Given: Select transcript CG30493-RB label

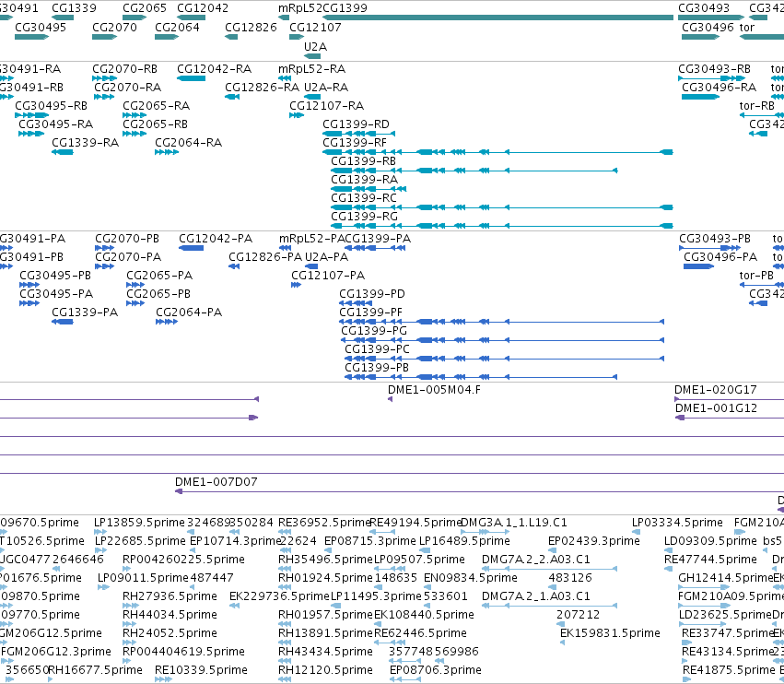Looking at the screenshot, I should pyautogui.click(x=714, y=68).
